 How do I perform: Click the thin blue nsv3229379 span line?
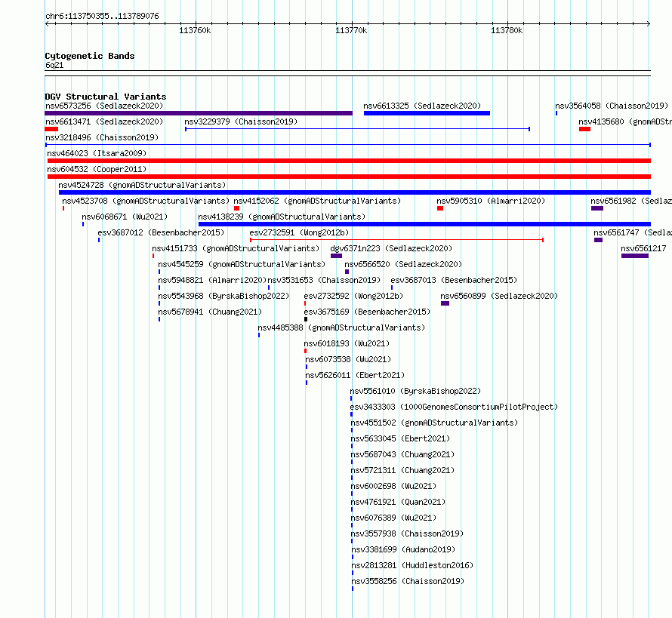(x=357, y=129)
